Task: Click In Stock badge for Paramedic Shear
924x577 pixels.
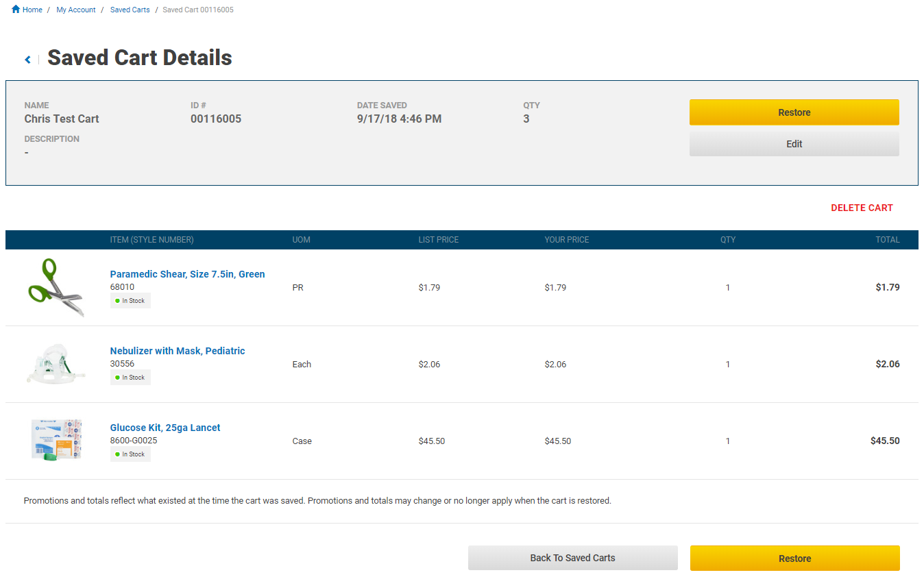Action: (x=130, y=301)
